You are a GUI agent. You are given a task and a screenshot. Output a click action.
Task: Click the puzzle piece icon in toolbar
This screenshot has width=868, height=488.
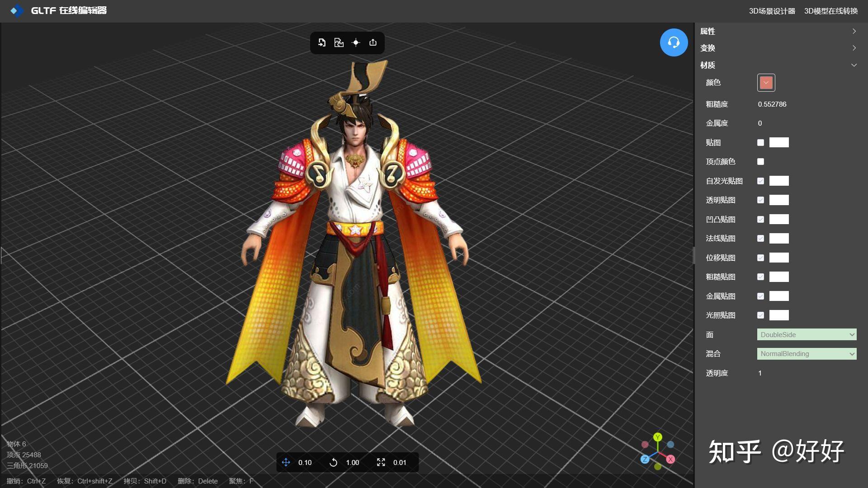(x=339, y=42)
